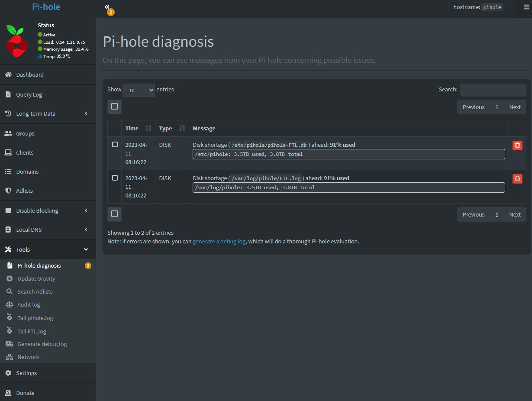This screenshot has height=401, width=532.
Task: Expand the Local DNS submenu arrow
Action: (86, 230)
